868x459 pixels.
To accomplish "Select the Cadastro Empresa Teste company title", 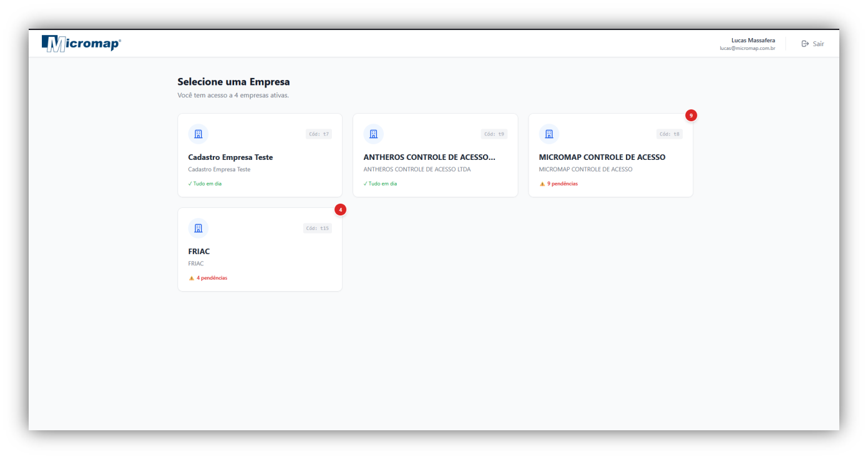I will click(230, 157).
